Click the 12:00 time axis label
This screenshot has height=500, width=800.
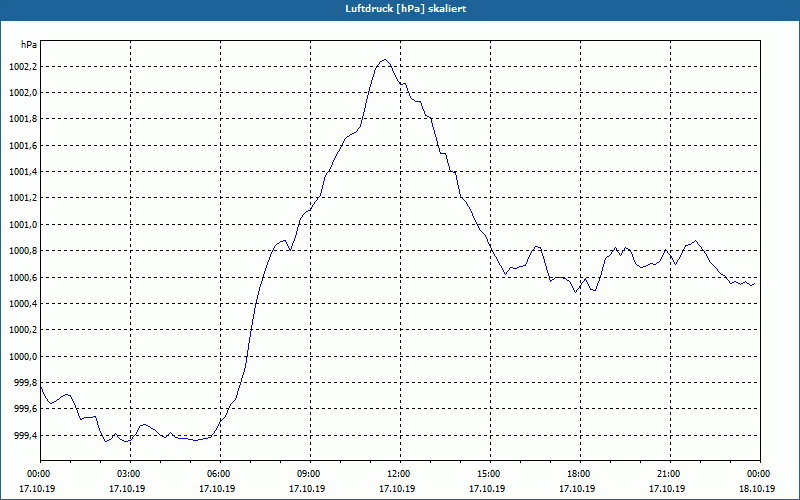pos(397,474)
